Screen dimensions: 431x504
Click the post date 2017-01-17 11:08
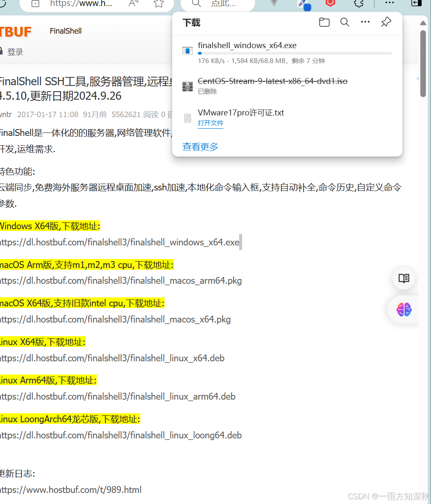pos(48,115)
